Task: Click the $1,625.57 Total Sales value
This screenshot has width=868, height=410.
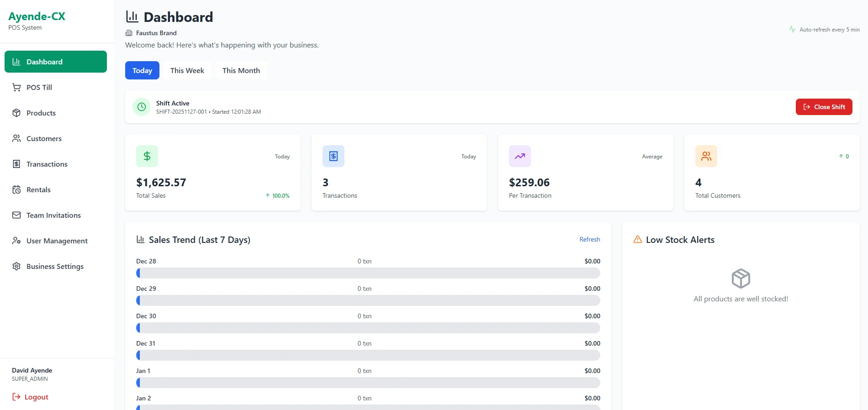Action: 161,183
